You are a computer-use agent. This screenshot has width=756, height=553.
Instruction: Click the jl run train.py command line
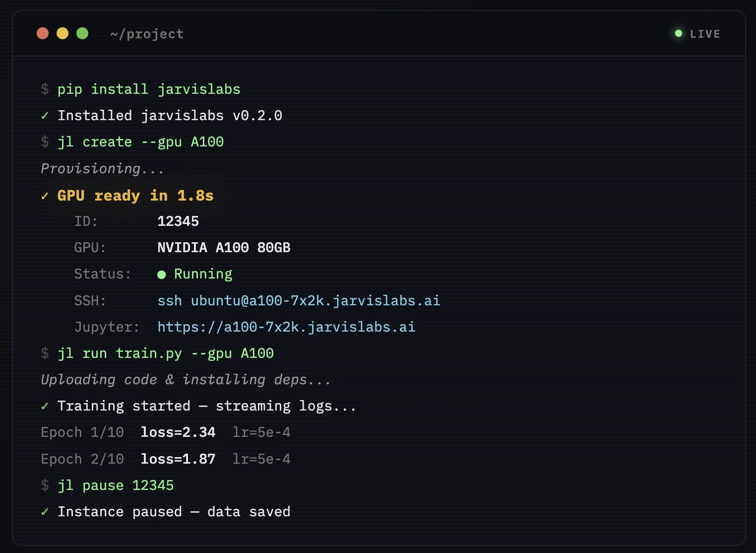pyautogui.click(x=165, y=353)
